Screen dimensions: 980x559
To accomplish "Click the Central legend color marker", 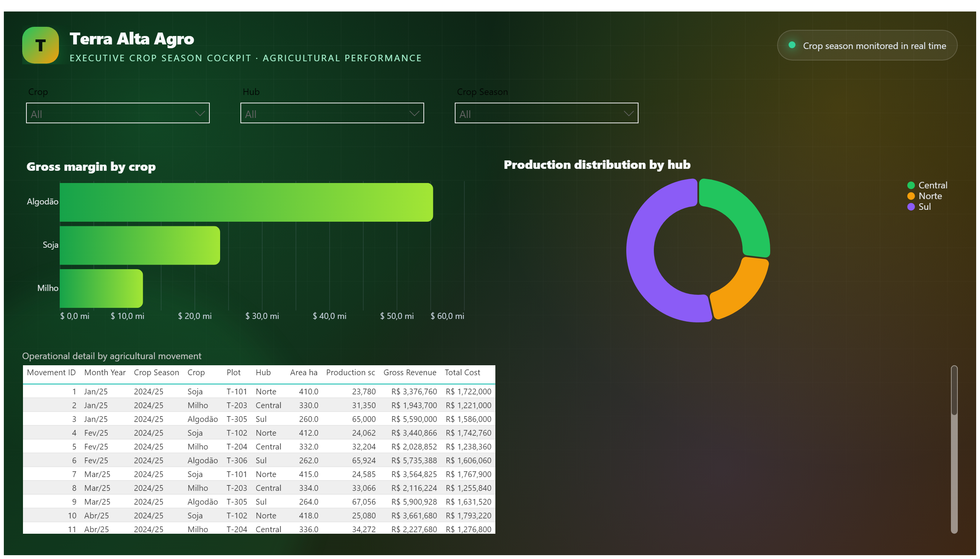I will coord(911,185).
